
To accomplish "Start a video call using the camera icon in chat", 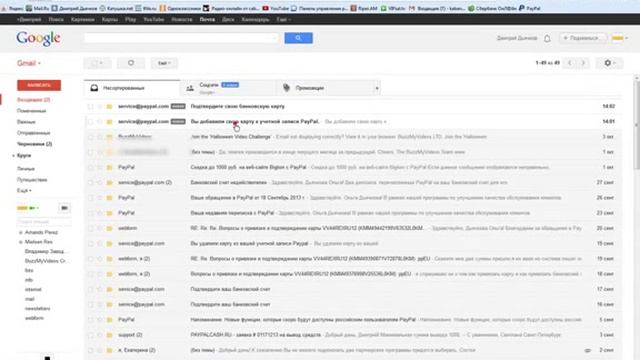I will click(x=64, y=208).
